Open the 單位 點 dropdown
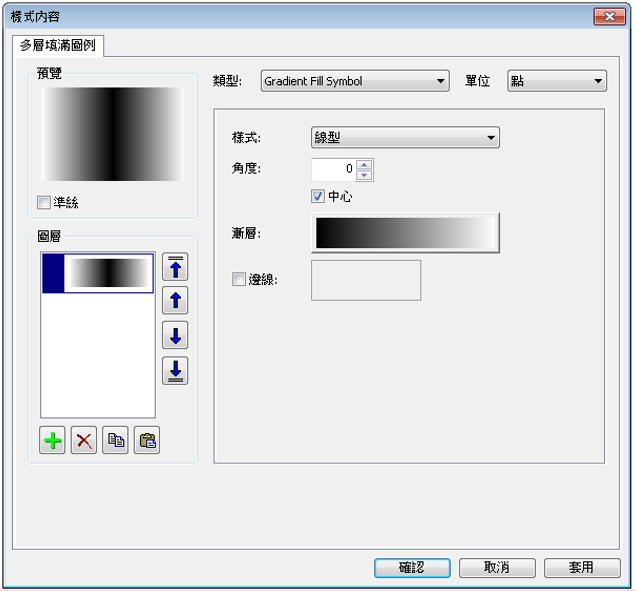636x591 pixels. click(557, 81)
